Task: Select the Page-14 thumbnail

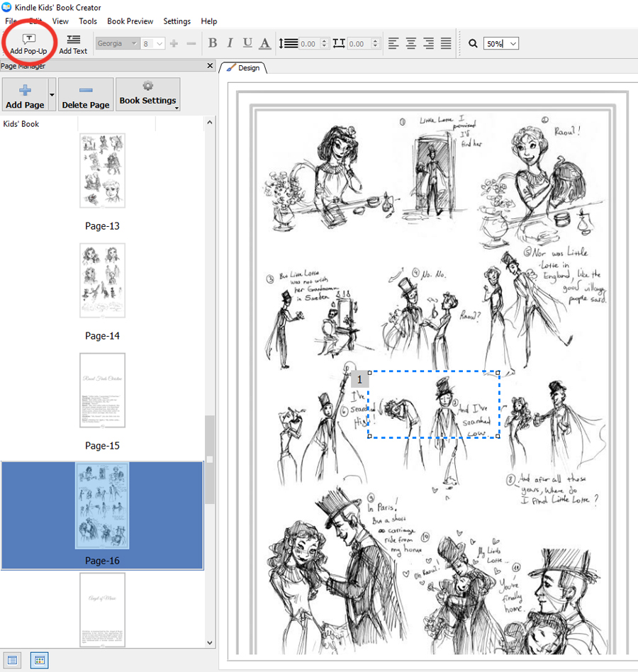Action: tap(102, 280)
